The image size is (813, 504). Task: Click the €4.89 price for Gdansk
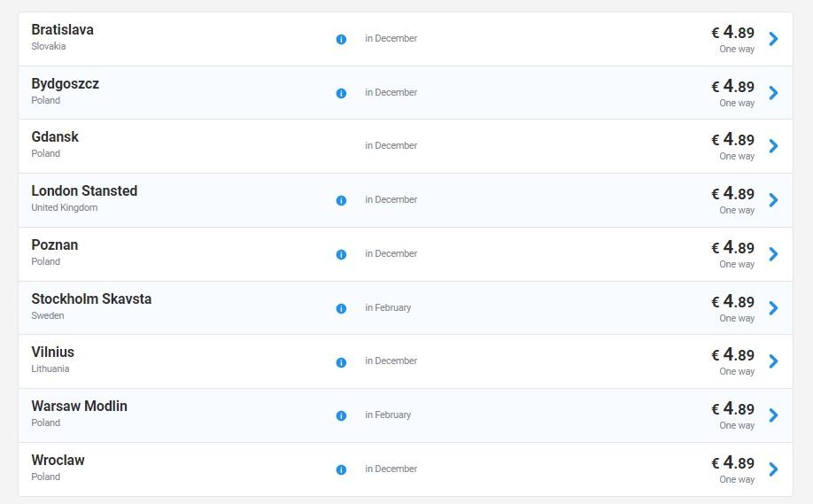(733, 140)
